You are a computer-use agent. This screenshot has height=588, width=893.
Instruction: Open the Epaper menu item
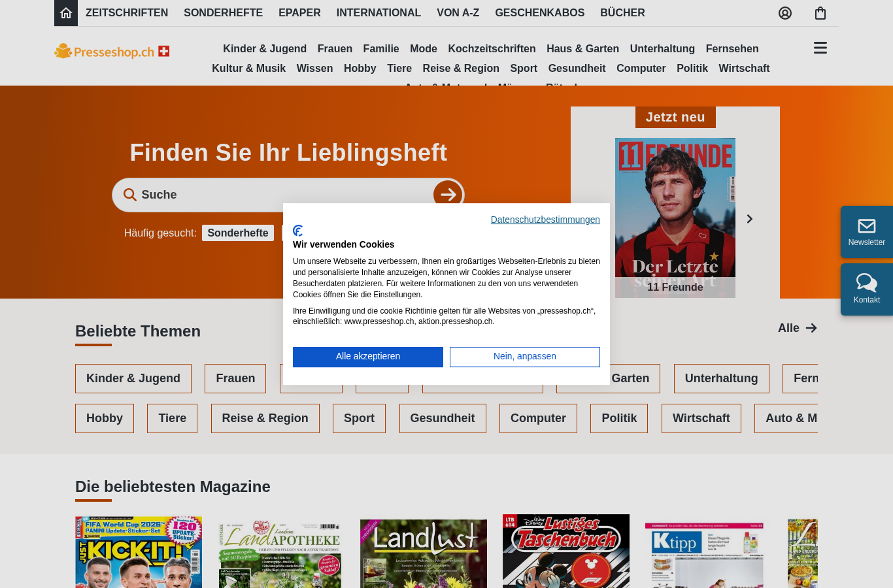[299, 13]
